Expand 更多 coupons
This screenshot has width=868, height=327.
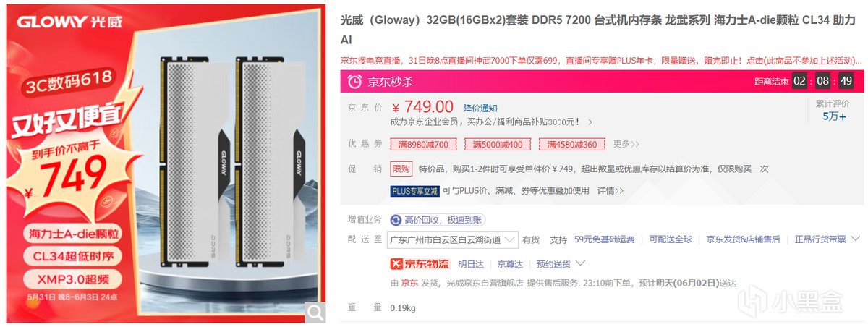pyautogui.click(x=626, y=144)
